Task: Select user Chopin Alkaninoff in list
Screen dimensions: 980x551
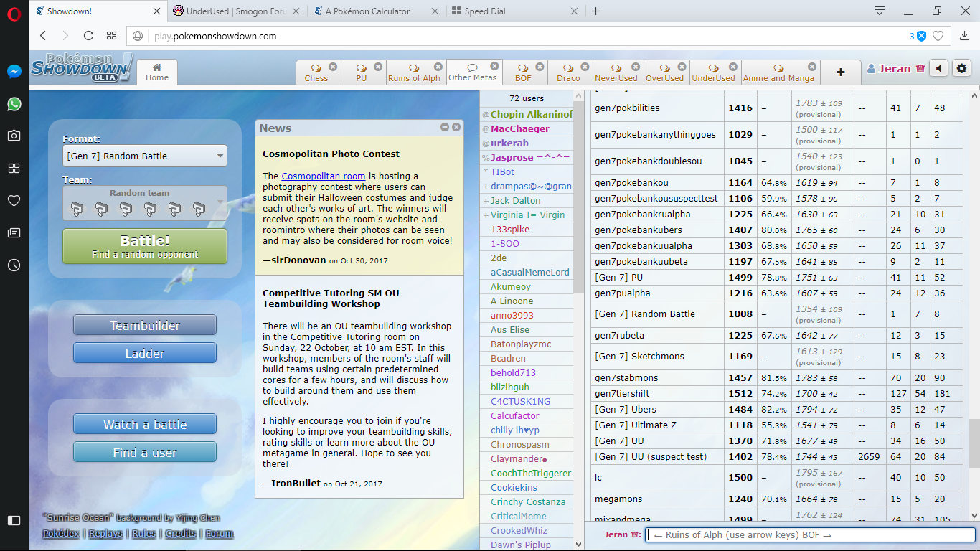Action: coord(527,114)
